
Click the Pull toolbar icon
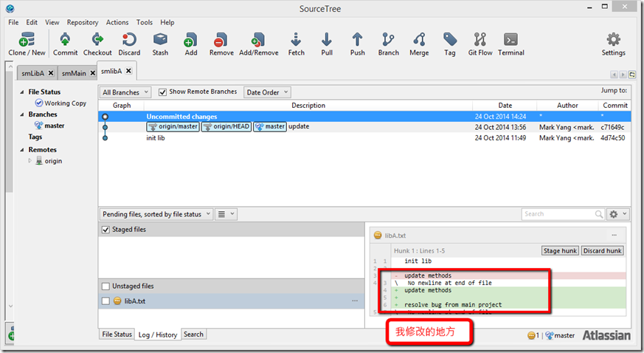click(x=327, y=44)
